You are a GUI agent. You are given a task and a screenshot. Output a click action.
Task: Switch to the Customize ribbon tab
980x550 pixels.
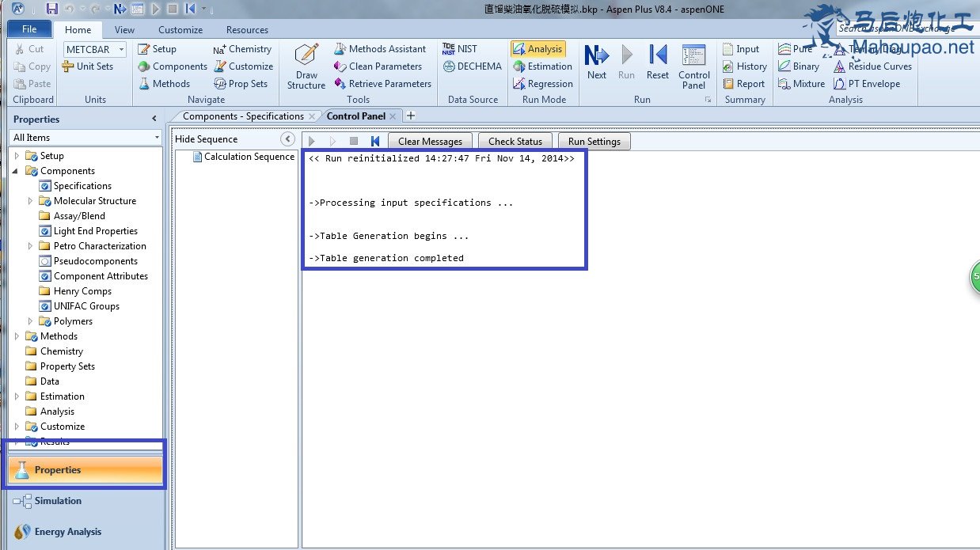tap(180, 30)
